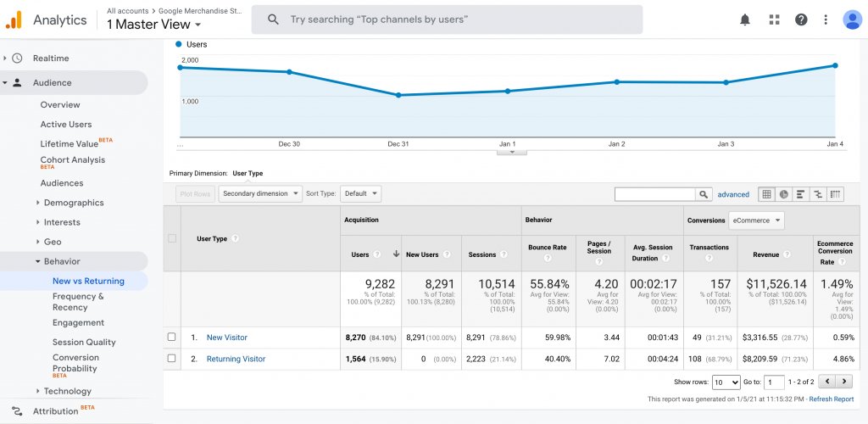Click the search magnifier in the top bar

click(273, 20)
